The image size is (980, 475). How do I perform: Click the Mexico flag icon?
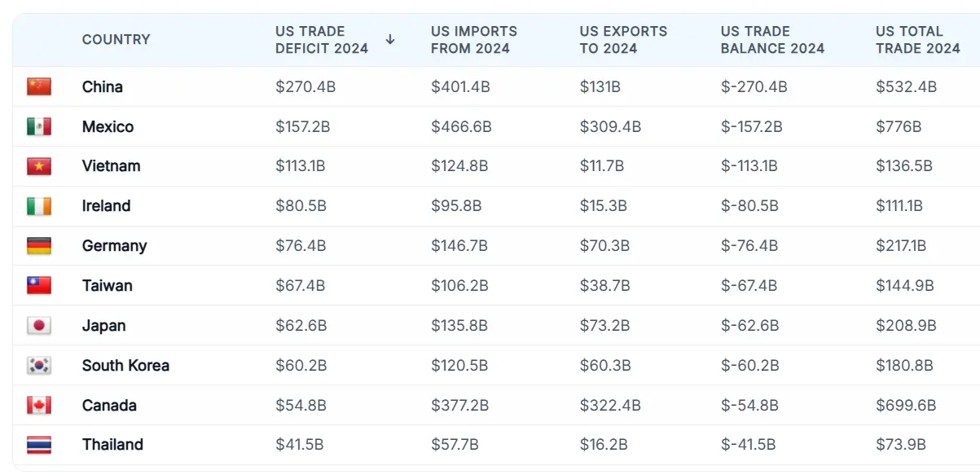tap(39, 126)
